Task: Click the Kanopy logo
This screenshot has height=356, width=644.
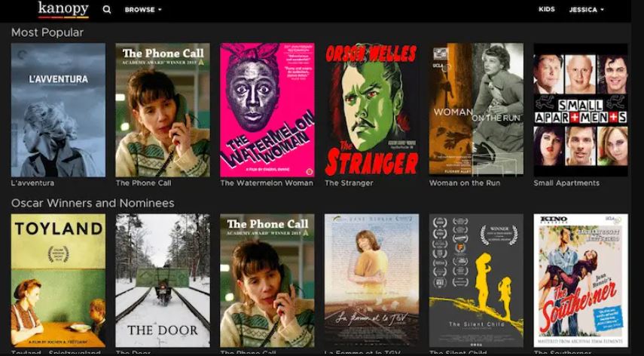Action: point(63,10)
